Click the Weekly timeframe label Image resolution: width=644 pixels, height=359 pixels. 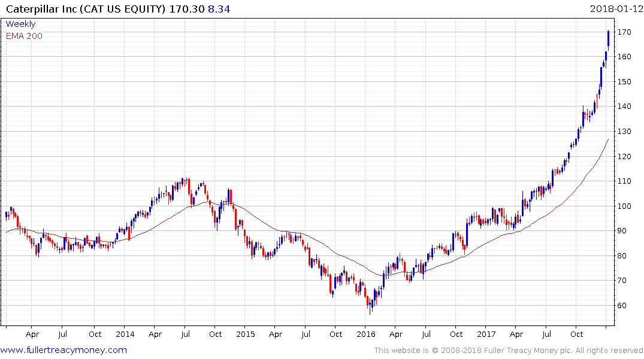point(20,24)
